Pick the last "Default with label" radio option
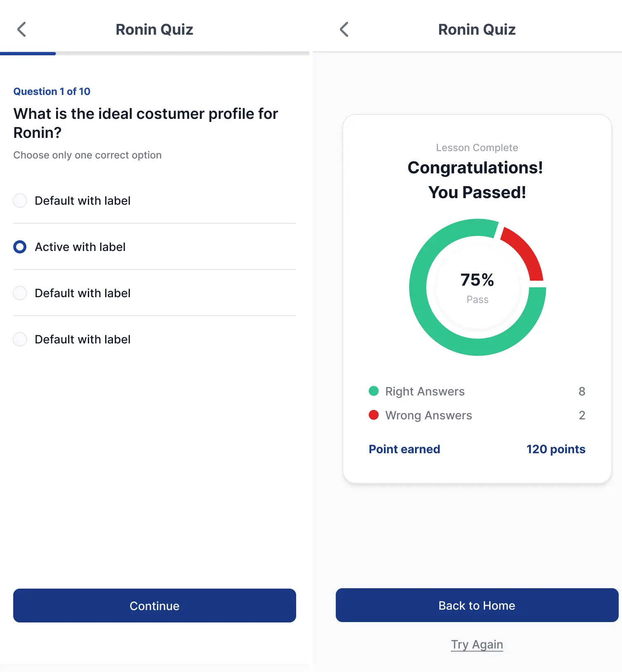The image size is (622, 672). point(20,339)
